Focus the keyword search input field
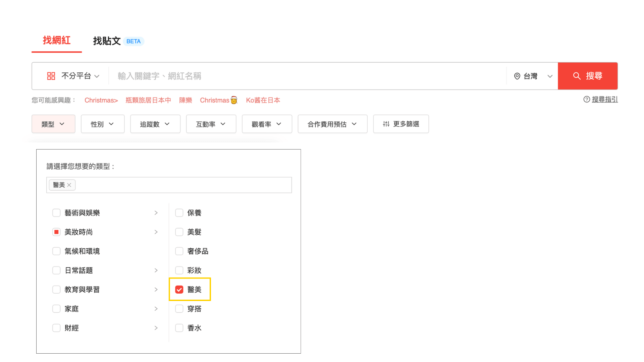Screen dimensions: 644x362 pos(307,76)
